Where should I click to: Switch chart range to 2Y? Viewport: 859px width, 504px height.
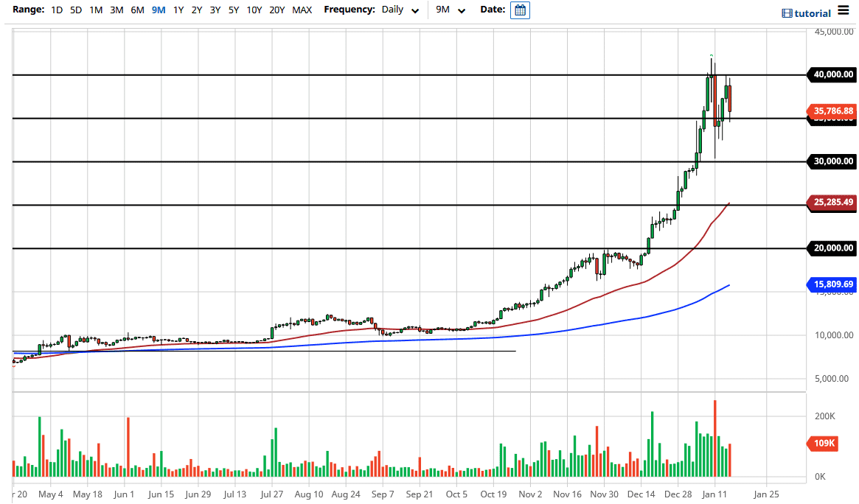(x=195, y=10)
